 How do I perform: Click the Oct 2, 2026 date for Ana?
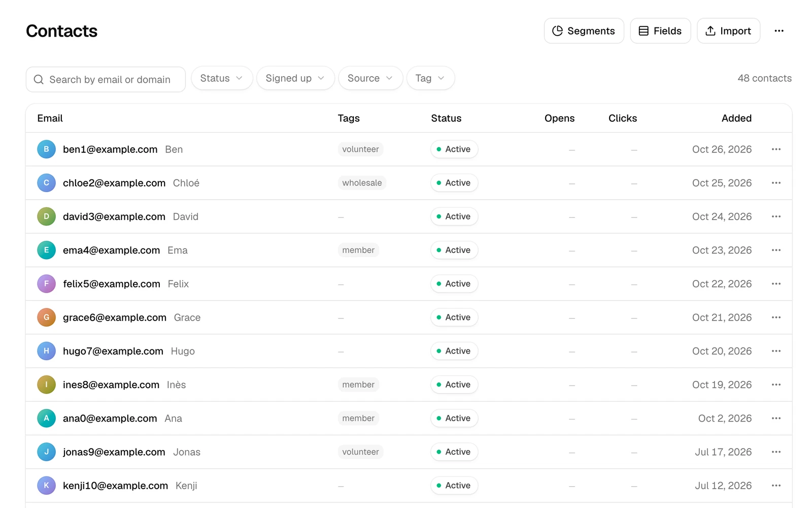pyautogui.click(x=725, y=418)
